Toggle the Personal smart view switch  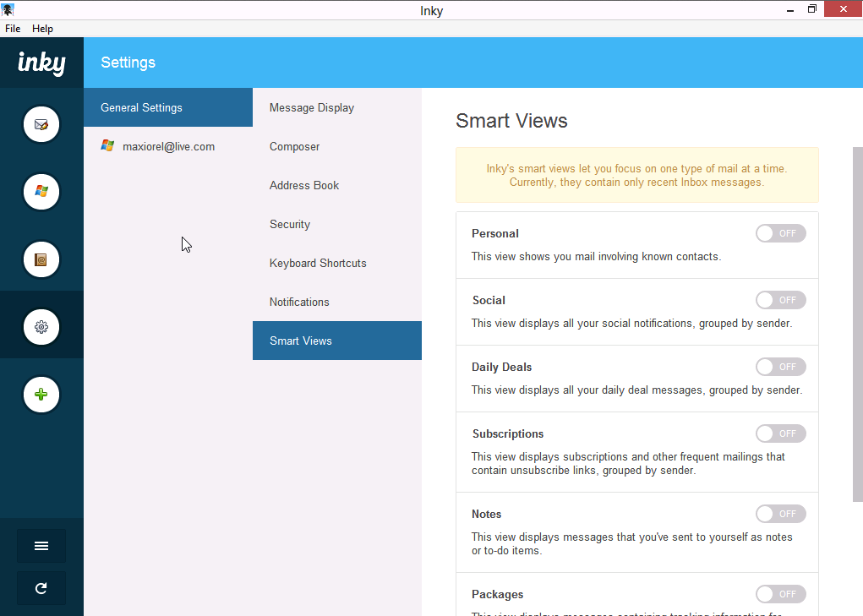[780, 233]
